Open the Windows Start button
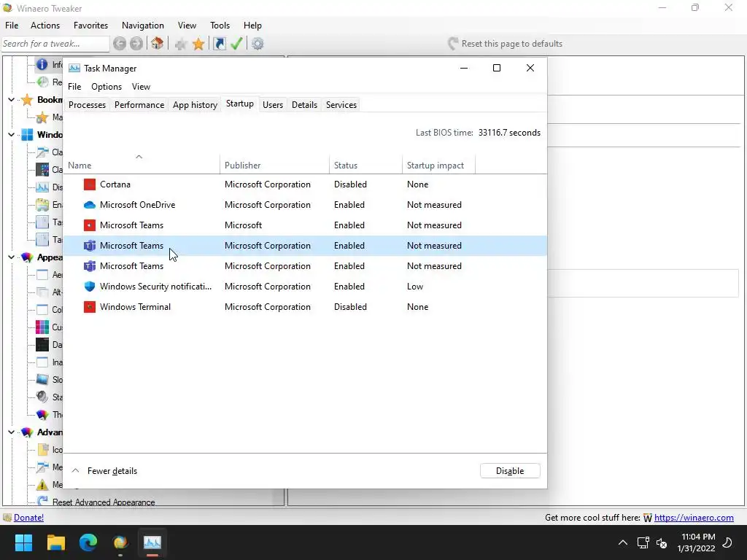 point(23,542)
